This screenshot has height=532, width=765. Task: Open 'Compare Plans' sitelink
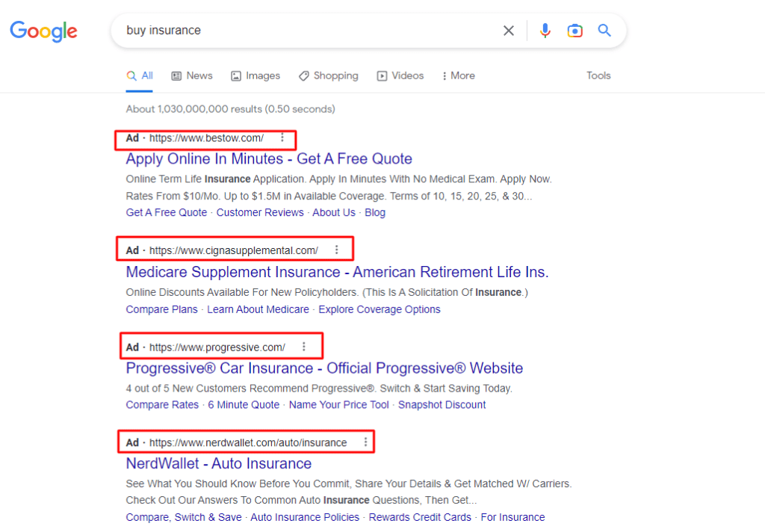pos(161,309)
